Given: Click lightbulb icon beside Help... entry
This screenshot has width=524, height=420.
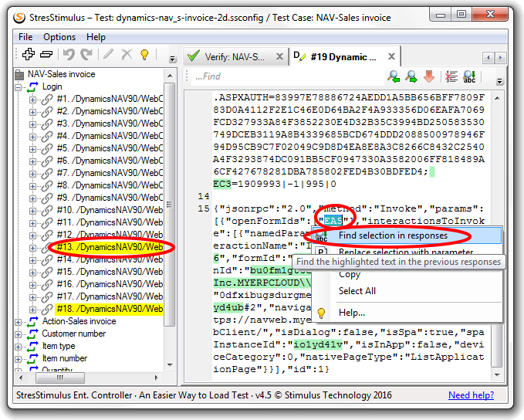Looking at the screenshot, I should point(321,313).
